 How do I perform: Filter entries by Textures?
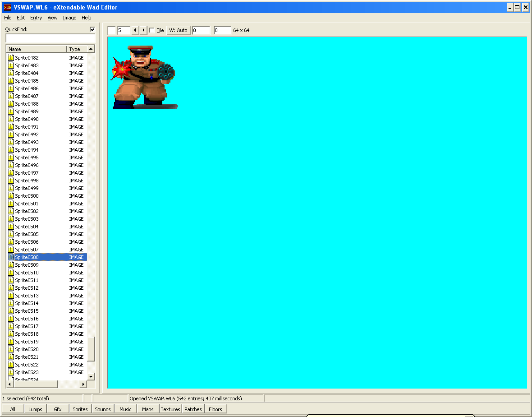click(170, 409)
